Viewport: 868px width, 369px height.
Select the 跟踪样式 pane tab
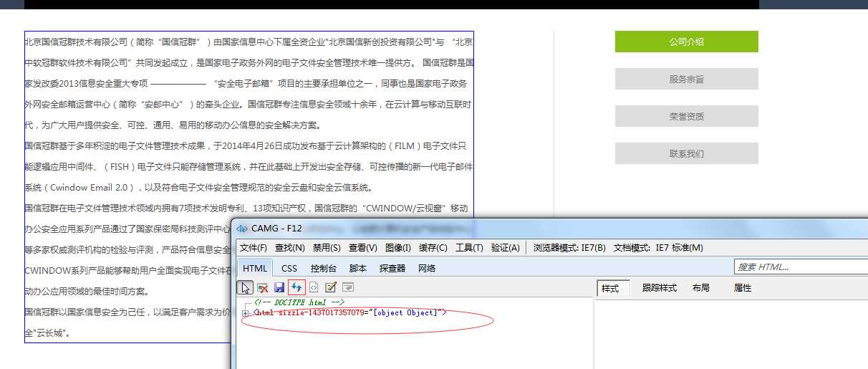659,288
